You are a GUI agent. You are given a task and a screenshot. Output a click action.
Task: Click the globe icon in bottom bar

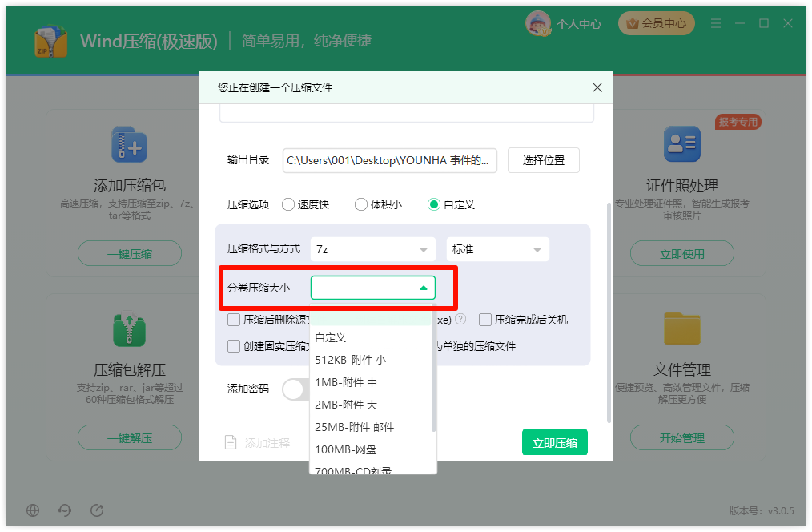coord(33,510)
